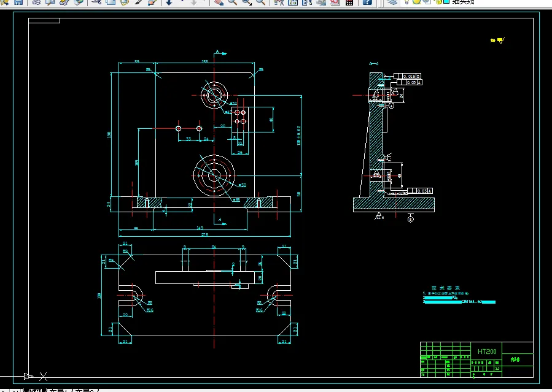Image resolution: width=552 pixels, height=392 pixels.
Task: Select the 0.03 A tolerance frame
Action: 420,191
